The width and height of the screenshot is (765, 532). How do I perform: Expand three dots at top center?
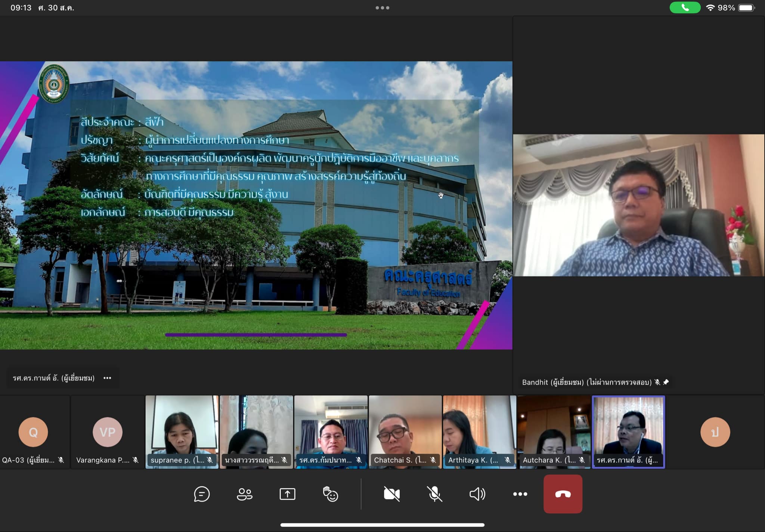pos(382,7)
